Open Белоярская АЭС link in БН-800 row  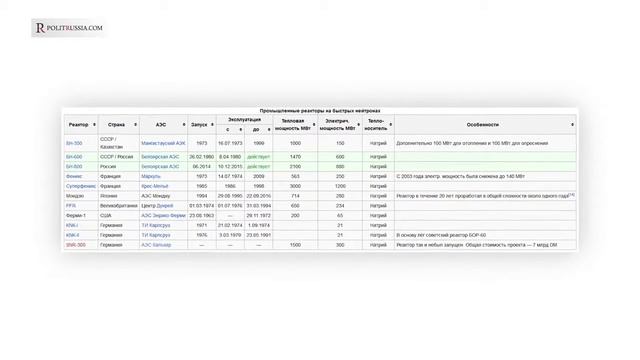tap(160, 167)
